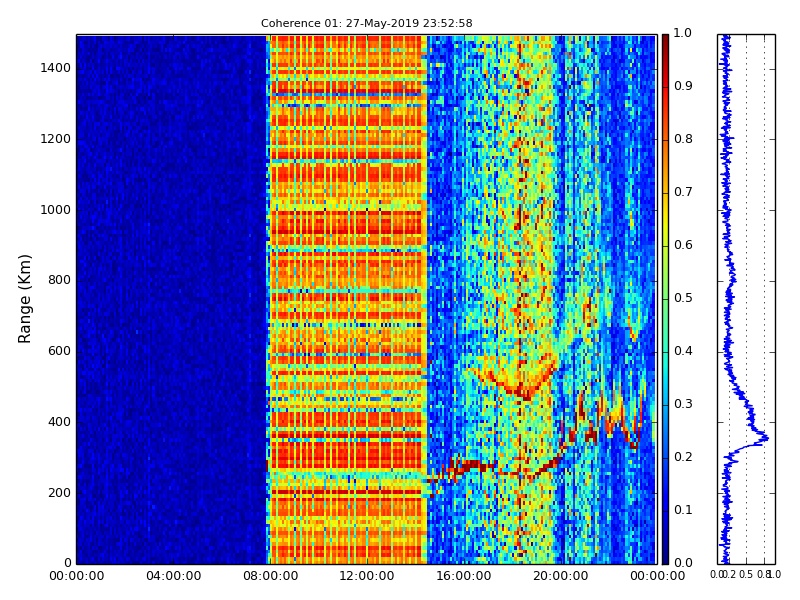This screenshot has height=600, width=800.
Task: Click the 12:00:00 time axis label
Action: [367, 576]
